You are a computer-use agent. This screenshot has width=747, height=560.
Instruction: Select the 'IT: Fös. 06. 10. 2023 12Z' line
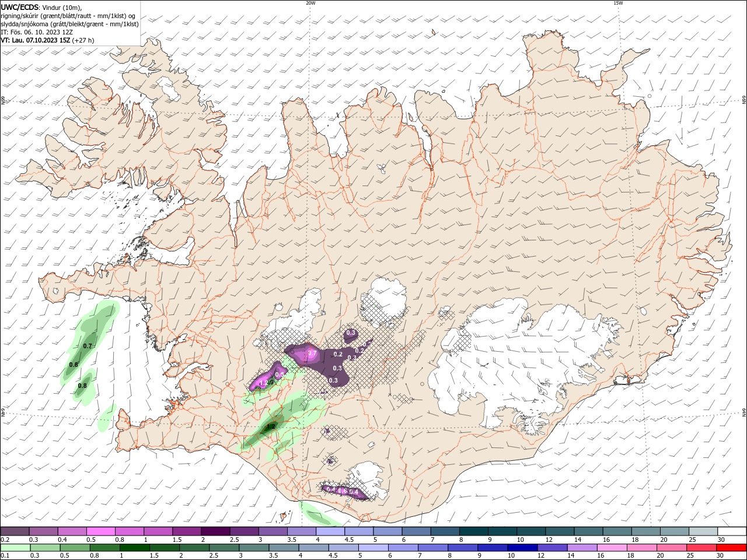37,32
